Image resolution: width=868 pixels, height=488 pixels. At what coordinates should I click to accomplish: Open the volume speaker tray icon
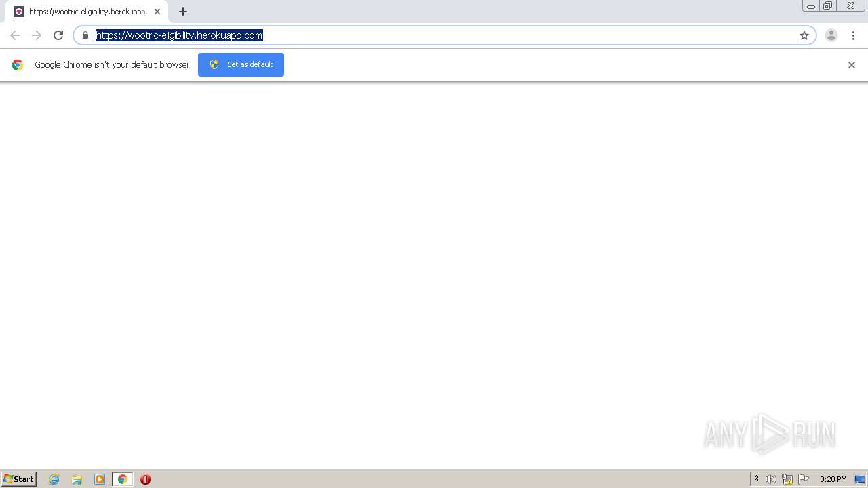tap(771, 479)
